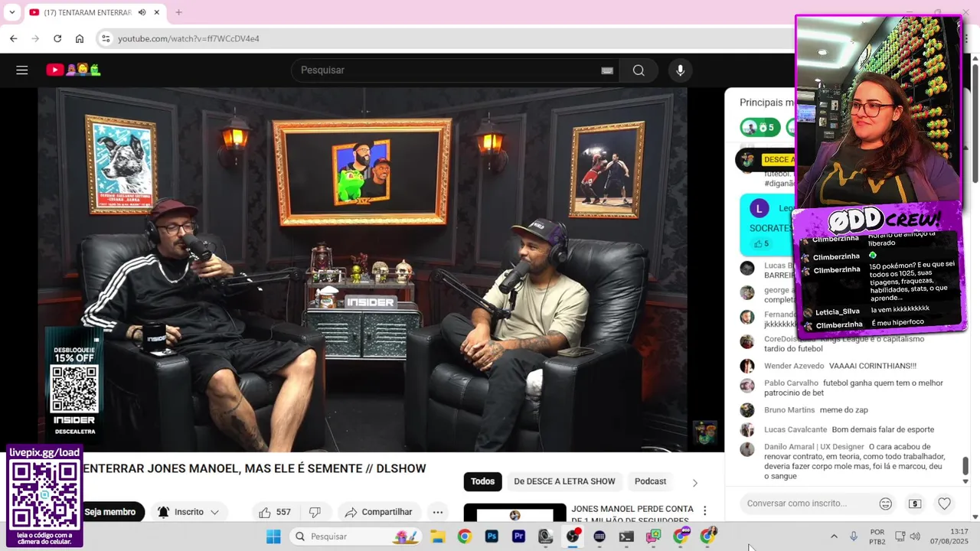
Task: Open volume control in system tray
Action: [915, 536]
